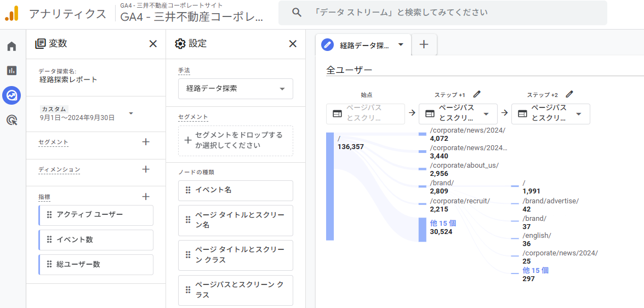Open the Reports bar chart icon
The height and width of the screenshot is (308, 644).
pos(12,71)
